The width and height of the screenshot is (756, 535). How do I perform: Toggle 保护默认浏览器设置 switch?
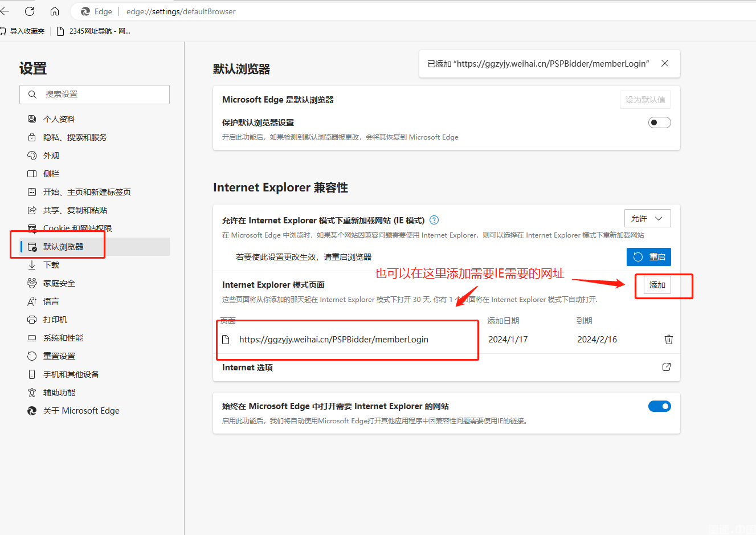click(660, 122)
